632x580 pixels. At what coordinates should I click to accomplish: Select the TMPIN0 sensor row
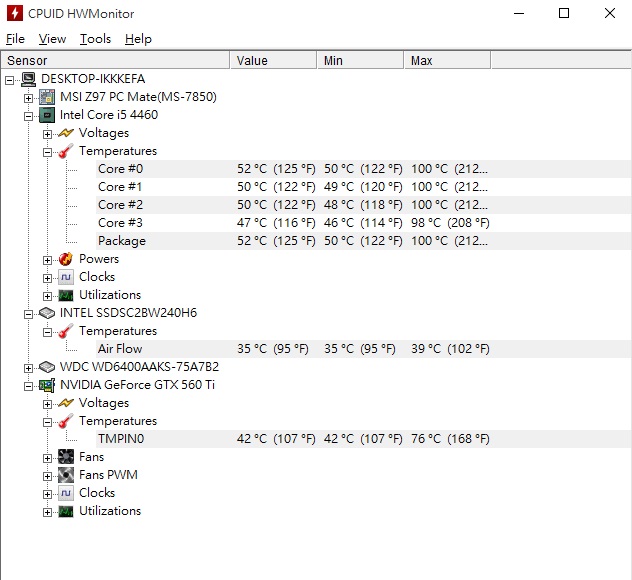point(364,439)
